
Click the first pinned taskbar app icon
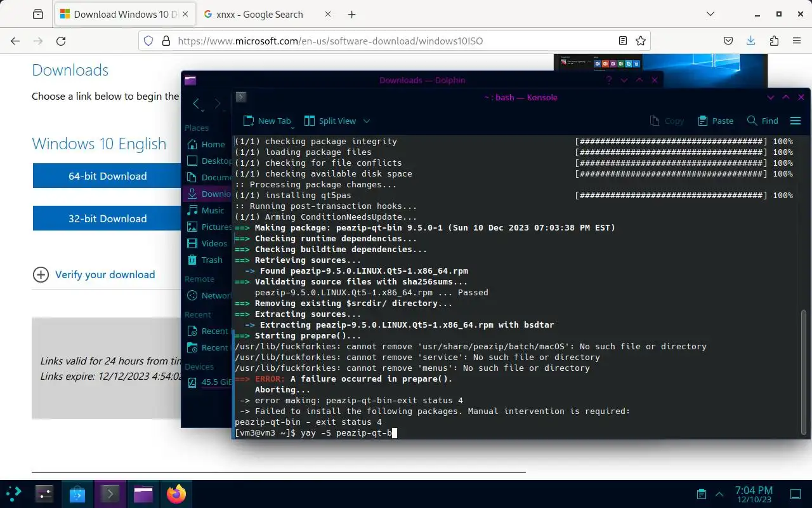point(44,493)
